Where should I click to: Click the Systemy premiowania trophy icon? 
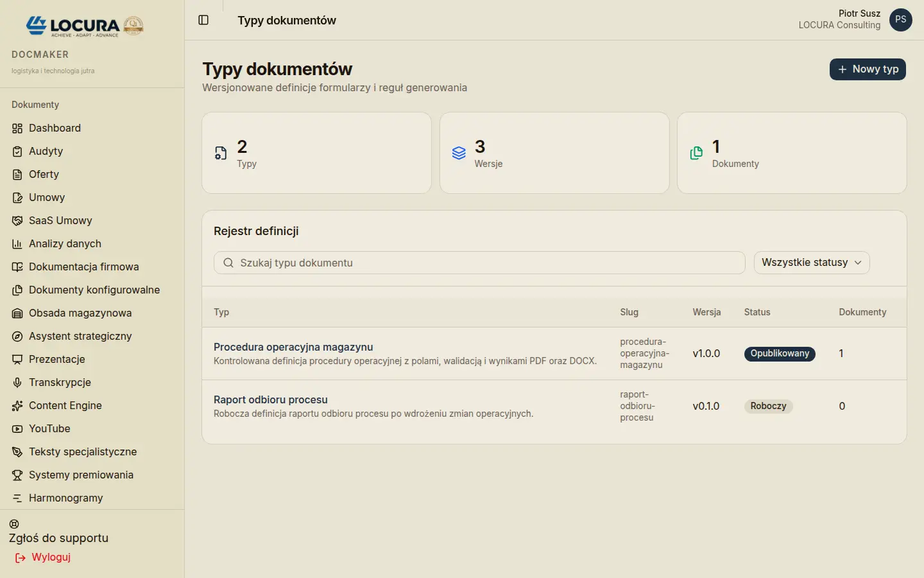coord(17,475)
